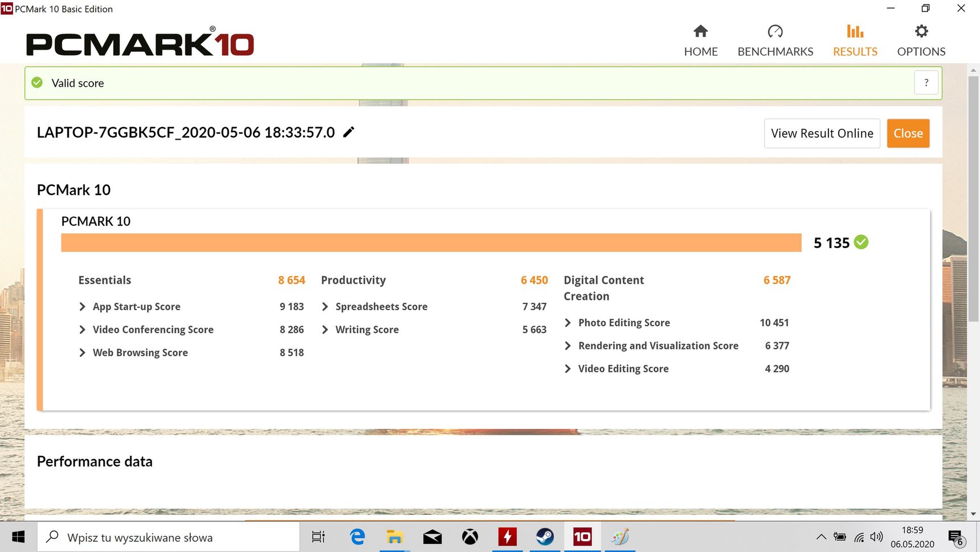Viewport: 980px width, 552px height.
Task: Open the red lightning bolt taskbar app
Action: [508, 537]
